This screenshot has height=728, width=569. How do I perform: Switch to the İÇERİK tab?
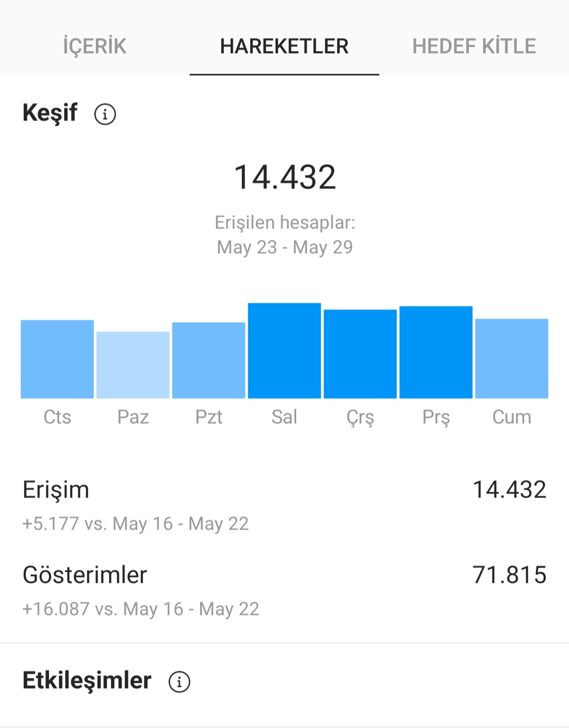pyautogui.click(x=95, y=46)
